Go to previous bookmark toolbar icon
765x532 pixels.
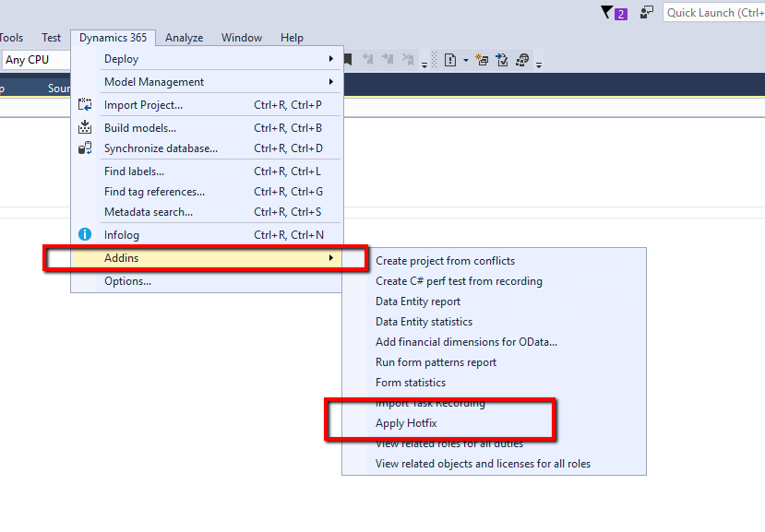pyautogui.click(x=368, y=60)
